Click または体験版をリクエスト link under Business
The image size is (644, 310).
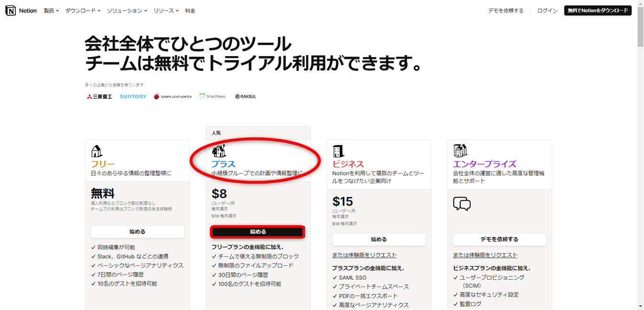coord(364,255)
